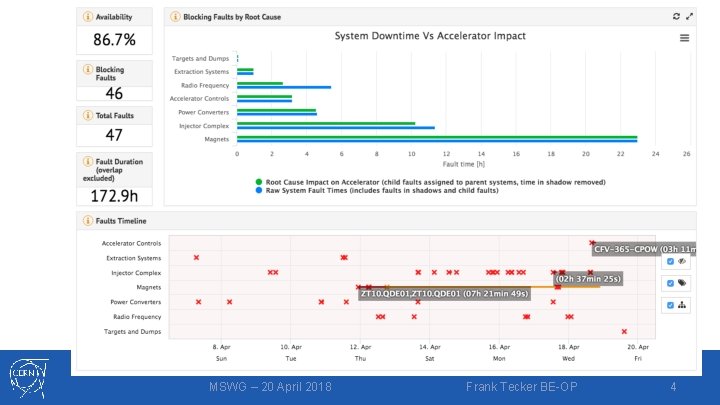Click the Faults Timeline info icon

click(88, 220)
